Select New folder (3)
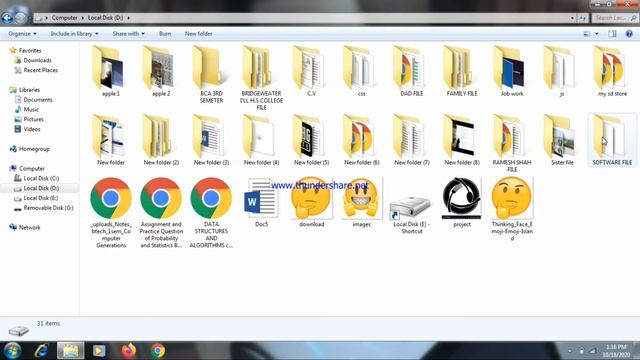640x360 pixels. [x=211, y=140]
